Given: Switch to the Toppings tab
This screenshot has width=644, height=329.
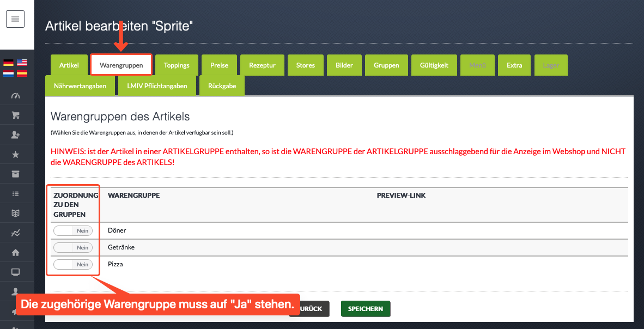Looking at the screenshot, I should tap(177, 65).
